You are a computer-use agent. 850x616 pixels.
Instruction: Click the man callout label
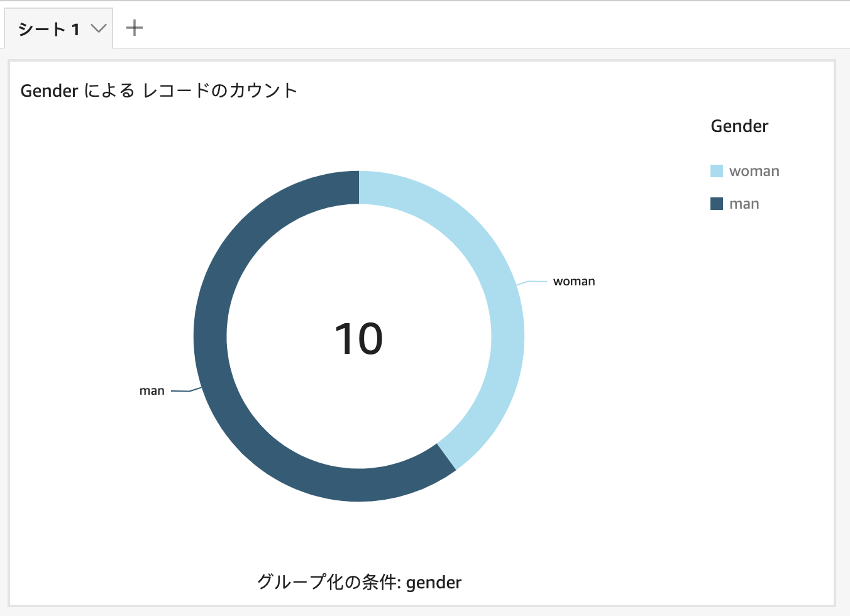point(152,390)
